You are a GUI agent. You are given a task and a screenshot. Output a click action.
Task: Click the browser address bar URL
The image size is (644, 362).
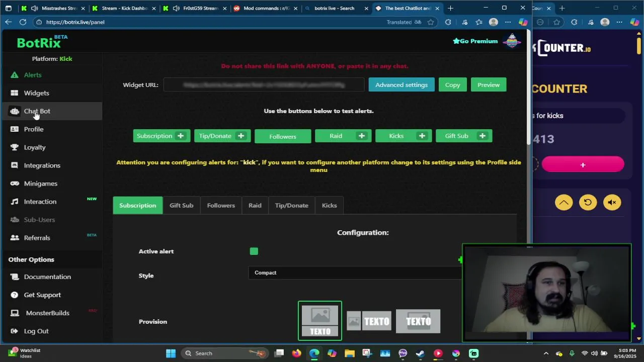[x=75, y=22]
